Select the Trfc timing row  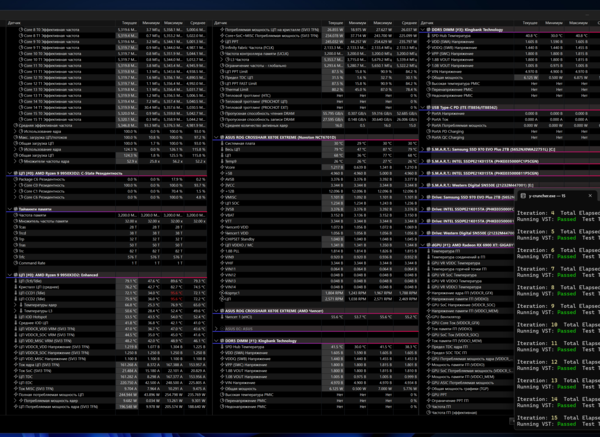click(107, 257)
